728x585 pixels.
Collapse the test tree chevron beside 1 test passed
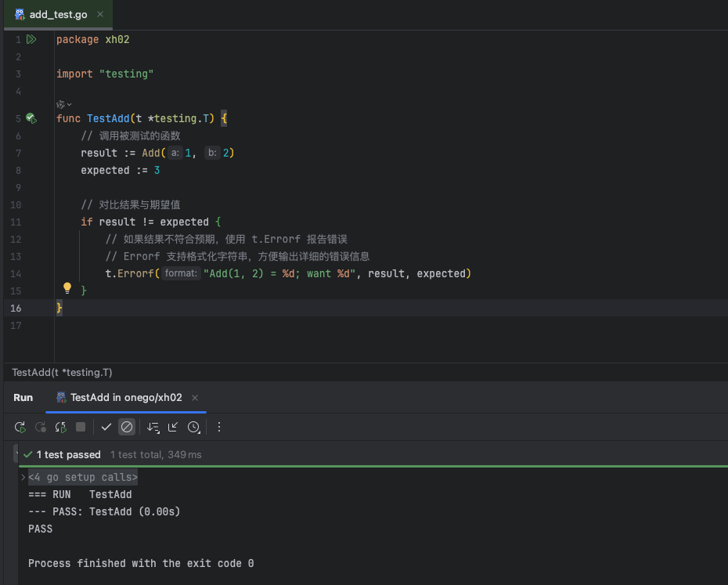point(16,454)
